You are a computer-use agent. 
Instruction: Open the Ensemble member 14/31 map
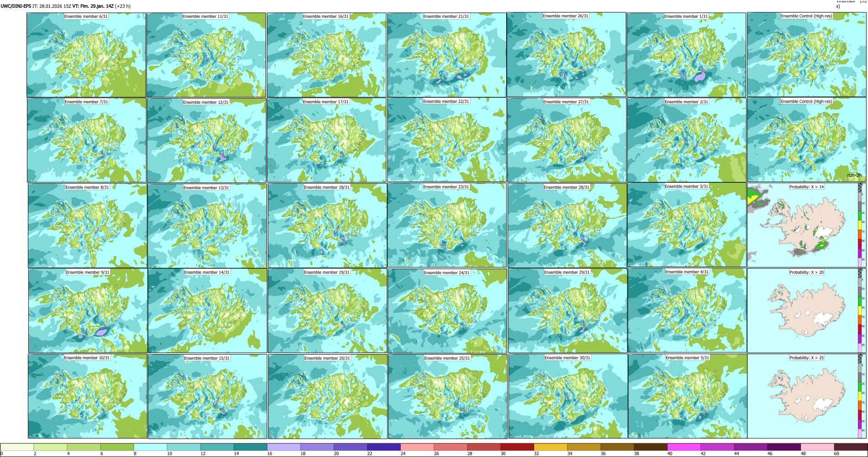click(x=207, y=311)
